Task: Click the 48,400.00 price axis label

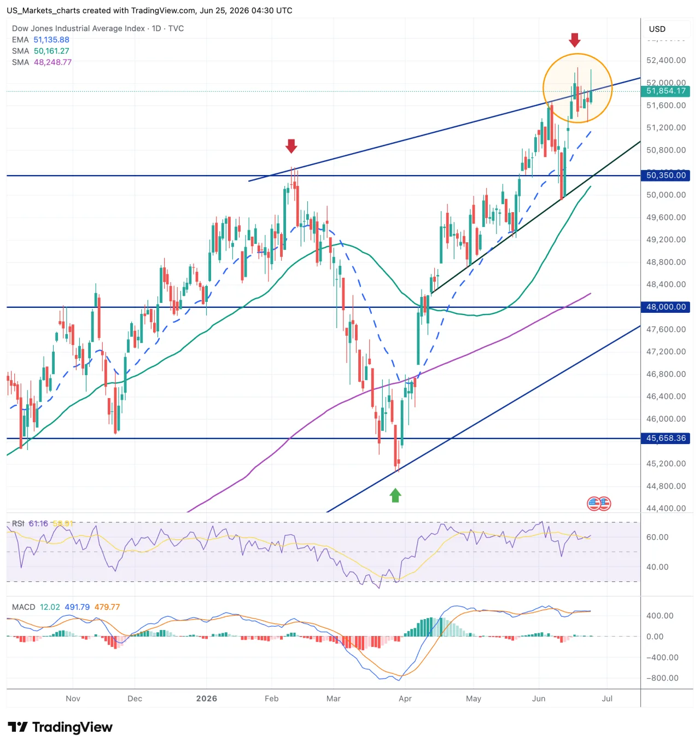Action: 666,284
